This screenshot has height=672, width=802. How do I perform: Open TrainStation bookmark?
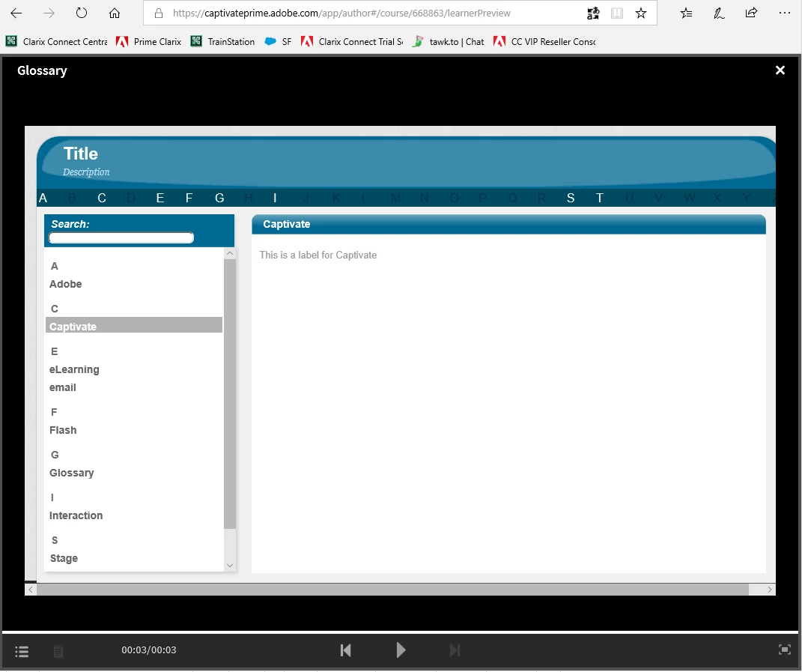(222, 42)
